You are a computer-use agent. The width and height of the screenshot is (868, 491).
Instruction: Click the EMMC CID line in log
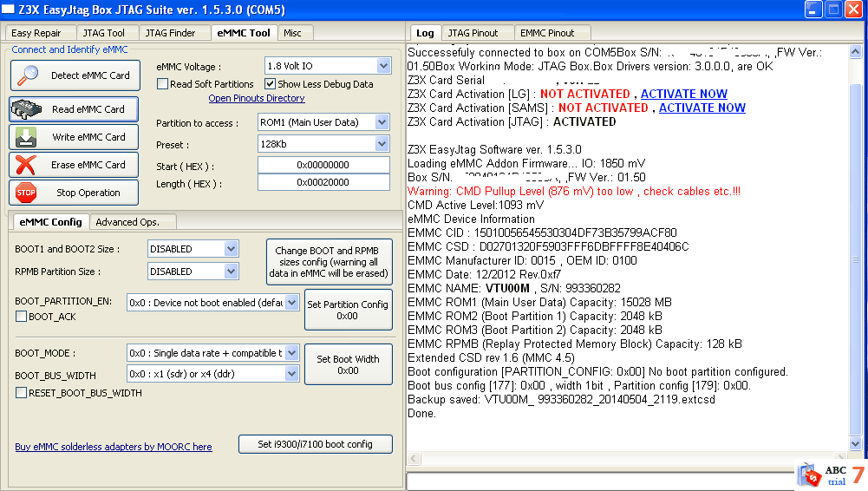pos(542,233)
